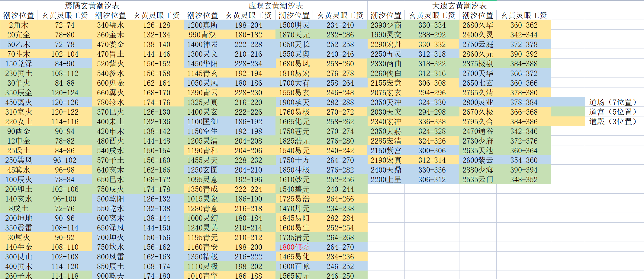Click the 道场（7位置）legend cell
Screen dimensions: 644x279
click(614, 102)
